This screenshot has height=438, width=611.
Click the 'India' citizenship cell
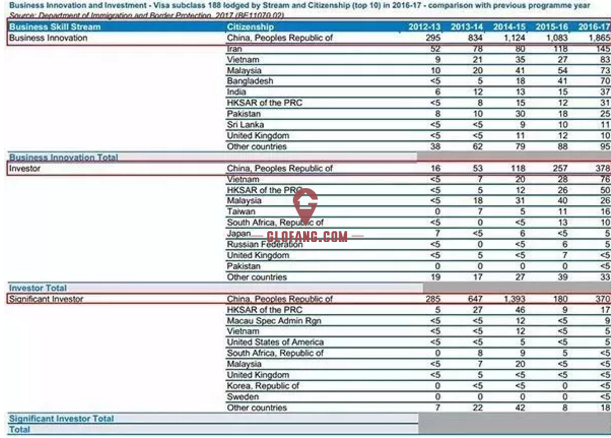236,92
